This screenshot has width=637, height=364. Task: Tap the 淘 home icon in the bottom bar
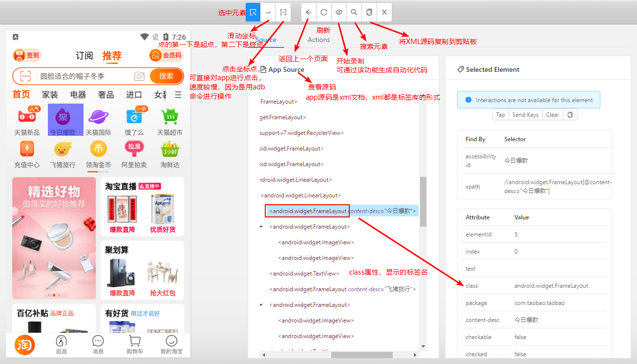pos(25,345)
